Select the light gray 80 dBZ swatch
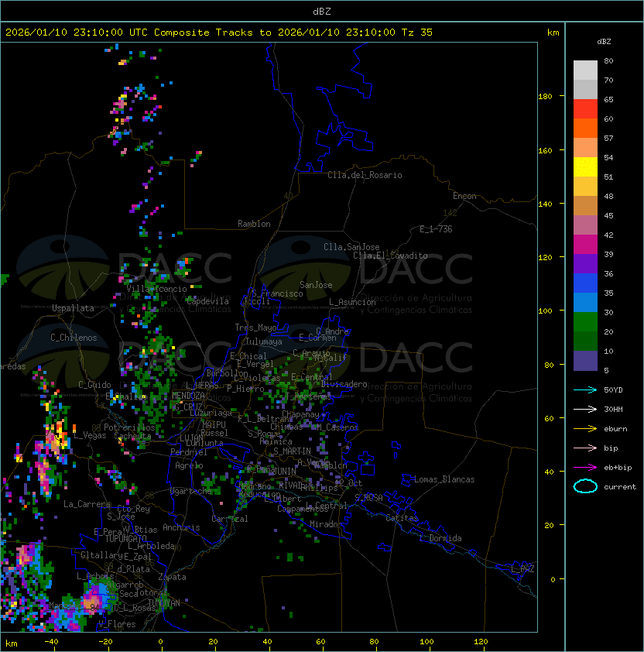Screen dimensions: 644x652 [x=585, y=70]
